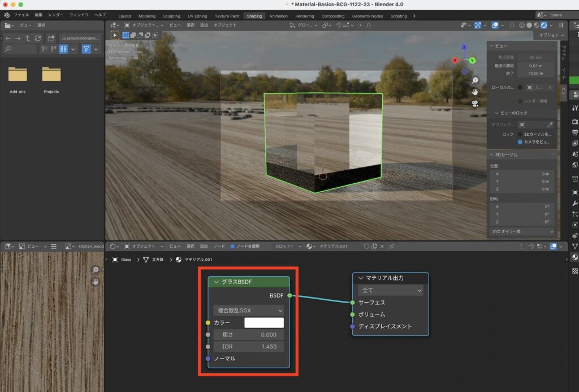This screenshot has height=392, width=579.
Task: Activate the zoom magnifier in the image editor
Action: tap(96, 270)
